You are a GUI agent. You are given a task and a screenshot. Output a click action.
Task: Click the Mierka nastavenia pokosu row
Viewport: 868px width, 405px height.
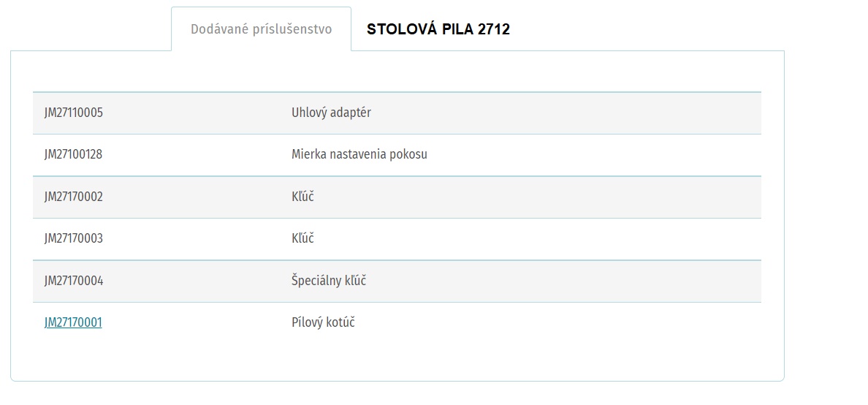(x=397, y=155)
